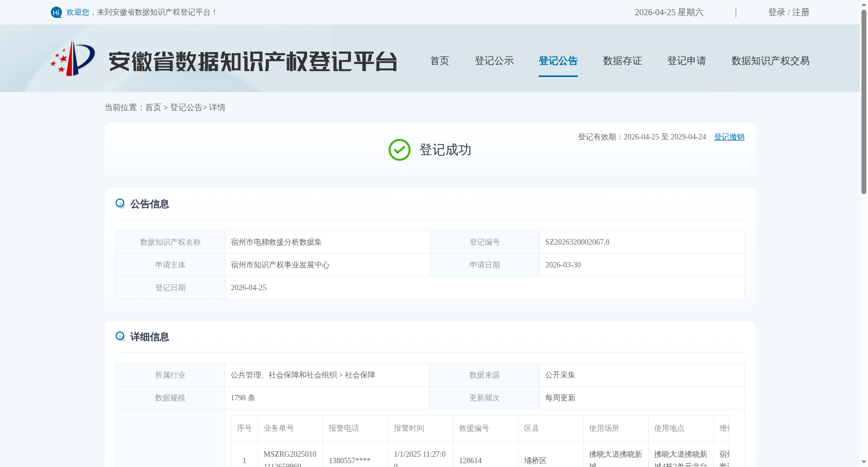Open the 登记申请 tab
This screenshot has width=868, height=467.
click(x=687, y=61)
